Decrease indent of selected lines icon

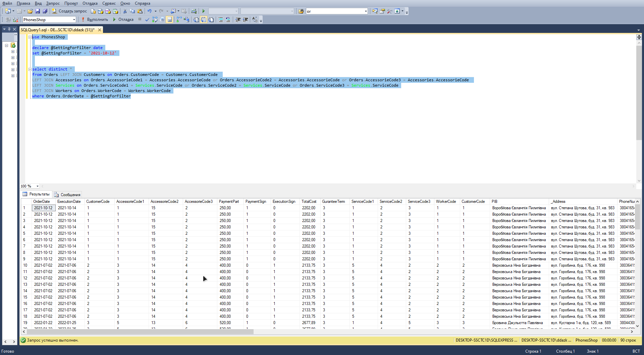point(238,19)
